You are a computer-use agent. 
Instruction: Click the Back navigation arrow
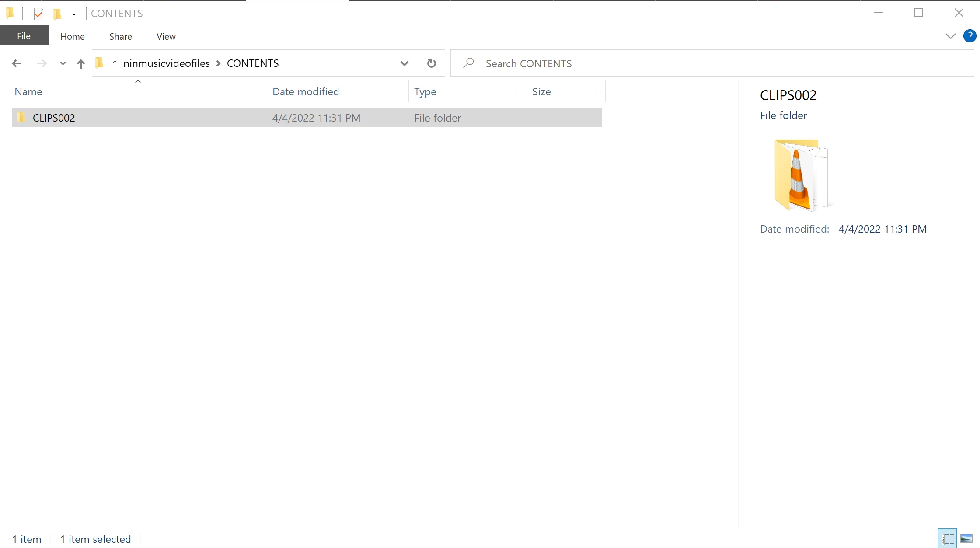(17, 63)
